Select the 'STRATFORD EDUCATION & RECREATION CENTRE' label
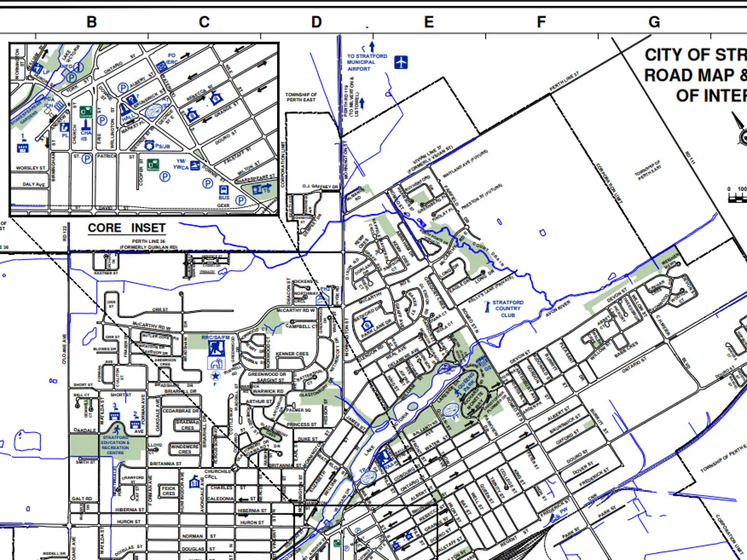This screenshot has width=747, height=560. [x=115, y=445]
